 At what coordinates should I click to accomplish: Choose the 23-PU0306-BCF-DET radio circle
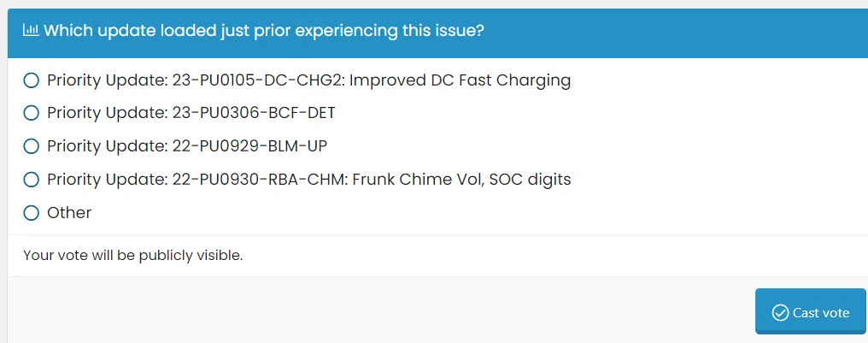click(x=32, y=113)
